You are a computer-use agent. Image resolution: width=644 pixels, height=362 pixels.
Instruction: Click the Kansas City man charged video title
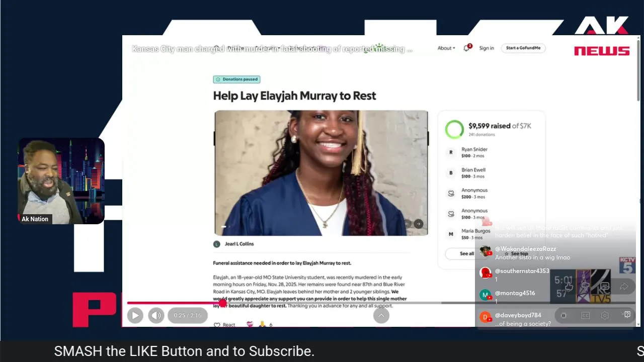272,49
